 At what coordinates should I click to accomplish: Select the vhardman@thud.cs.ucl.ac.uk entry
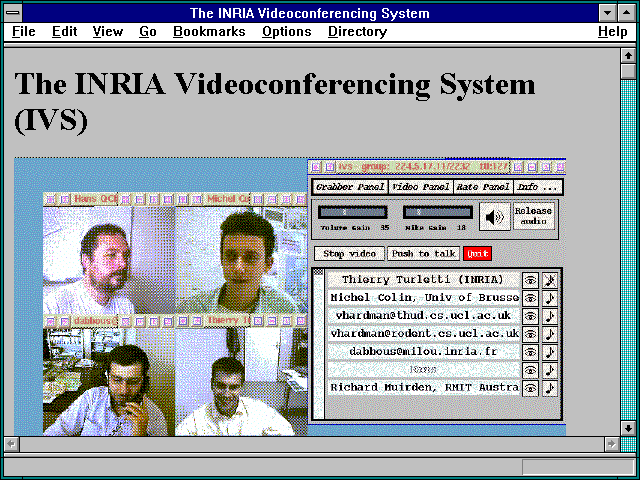pos(423,316)
